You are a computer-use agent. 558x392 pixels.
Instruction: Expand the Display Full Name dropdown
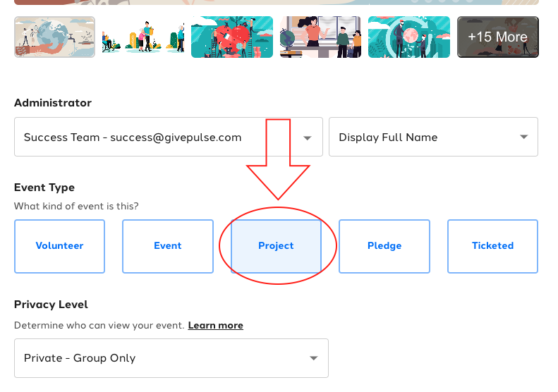[x=433, y=137]
